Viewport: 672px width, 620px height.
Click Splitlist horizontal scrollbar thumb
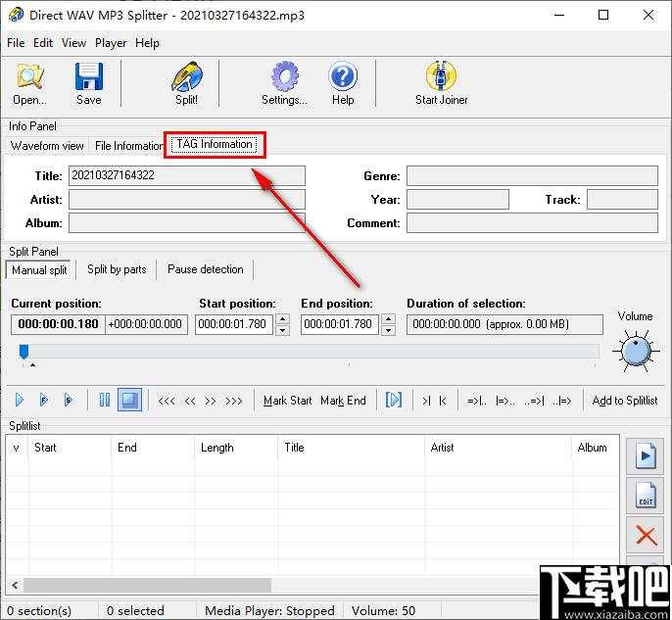pyautogui.click(x=147, y=585)
